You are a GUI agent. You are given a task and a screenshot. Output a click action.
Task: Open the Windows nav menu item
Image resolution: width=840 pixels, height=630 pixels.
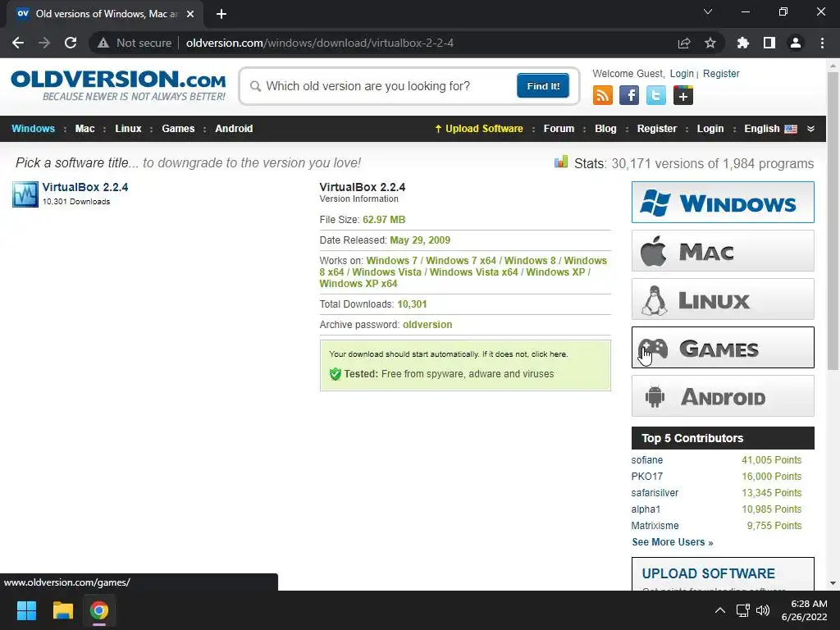coord(33,129)
